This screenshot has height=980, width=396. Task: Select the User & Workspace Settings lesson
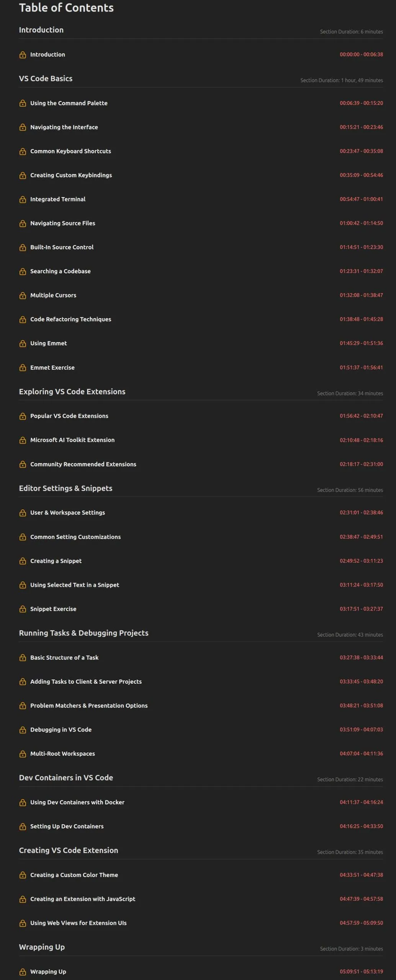coord(67,513)
